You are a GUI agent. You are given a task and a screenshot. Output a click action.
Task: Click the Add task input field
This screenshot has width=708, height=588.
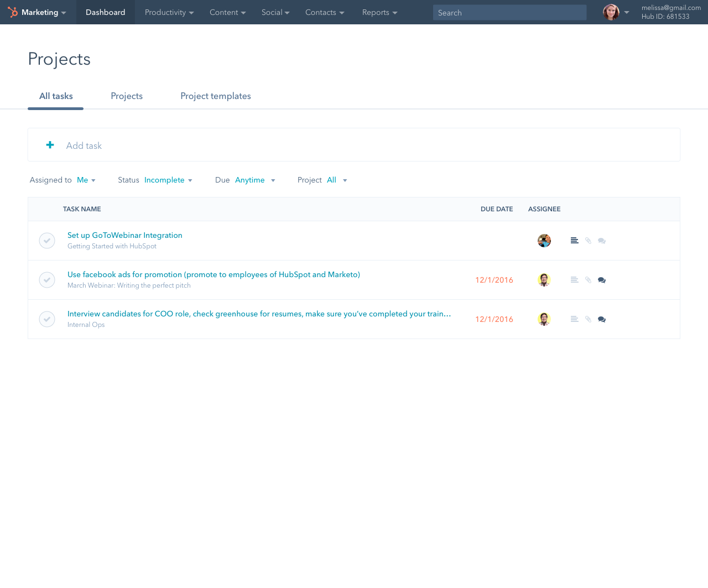pyautogui.click(x=354, y=145)
